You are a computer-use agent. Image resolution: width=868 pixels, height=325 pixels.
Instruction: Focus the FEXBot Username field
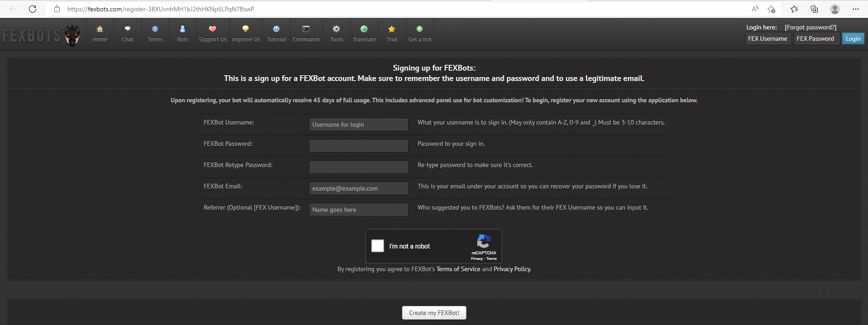pos(359,124)
